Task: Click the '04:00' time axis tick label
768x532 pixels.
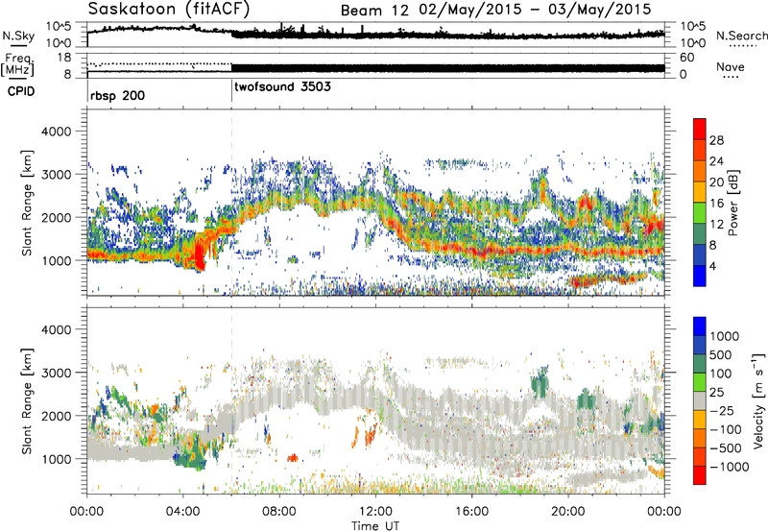Action: point(182,512)
